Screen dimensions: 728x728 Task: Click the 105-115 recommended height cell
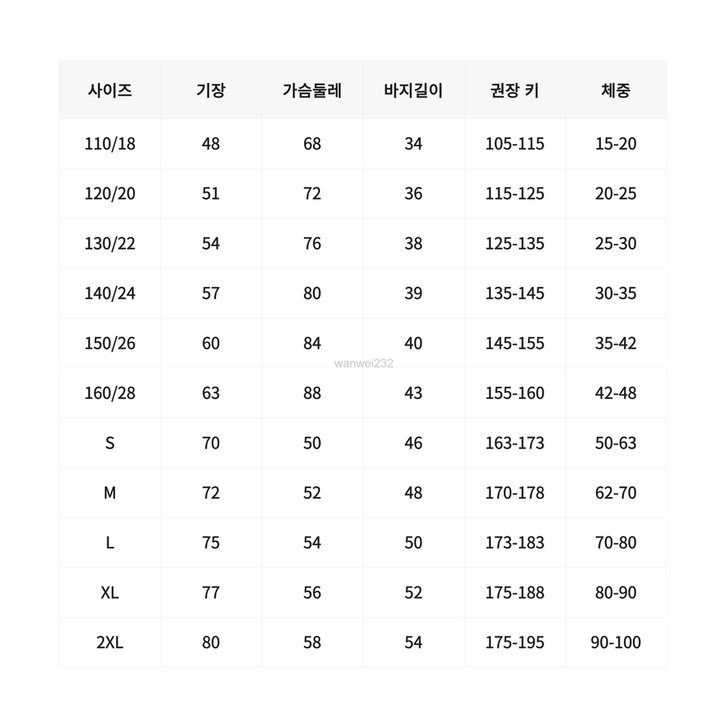point(515,144)
